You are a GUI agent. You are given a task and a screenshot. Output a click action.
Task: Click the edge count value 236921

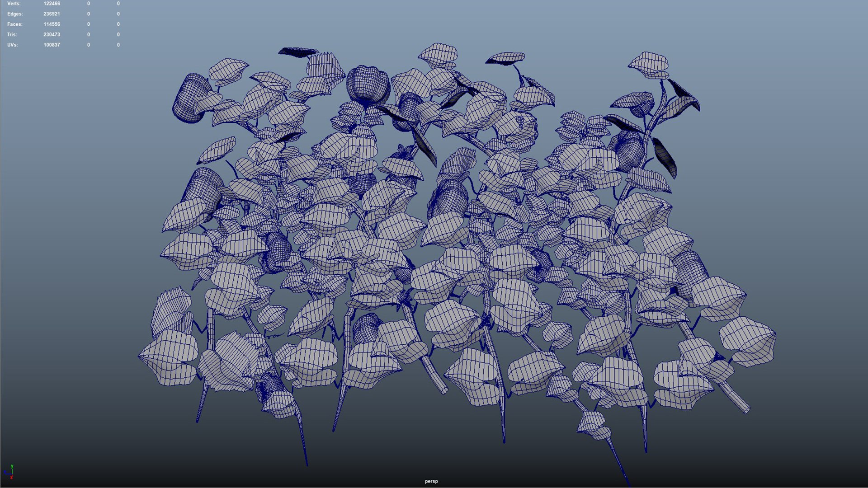[x=52, y=14]
